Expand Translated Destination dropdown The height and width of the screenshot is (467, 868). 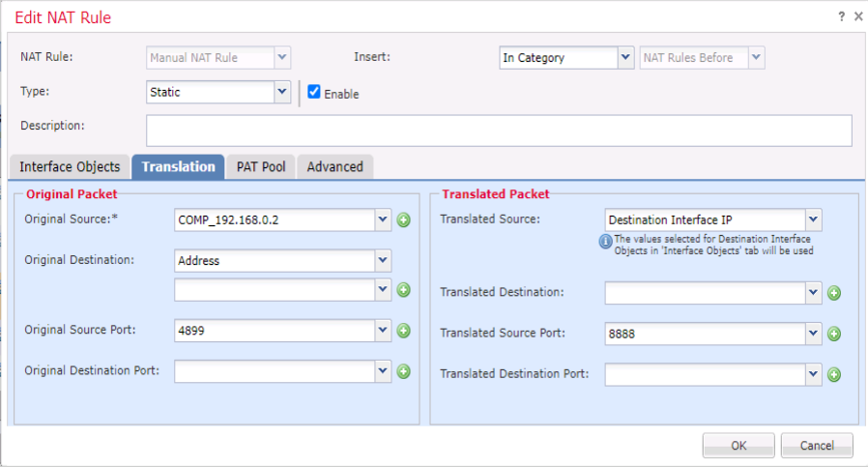pyautogui.click(x=813, y=293)
